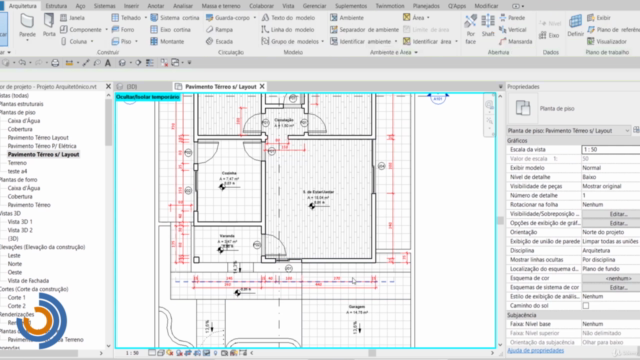
Task: Open default 3D view from quick access toolbar
Action: [x=122, y=63]
